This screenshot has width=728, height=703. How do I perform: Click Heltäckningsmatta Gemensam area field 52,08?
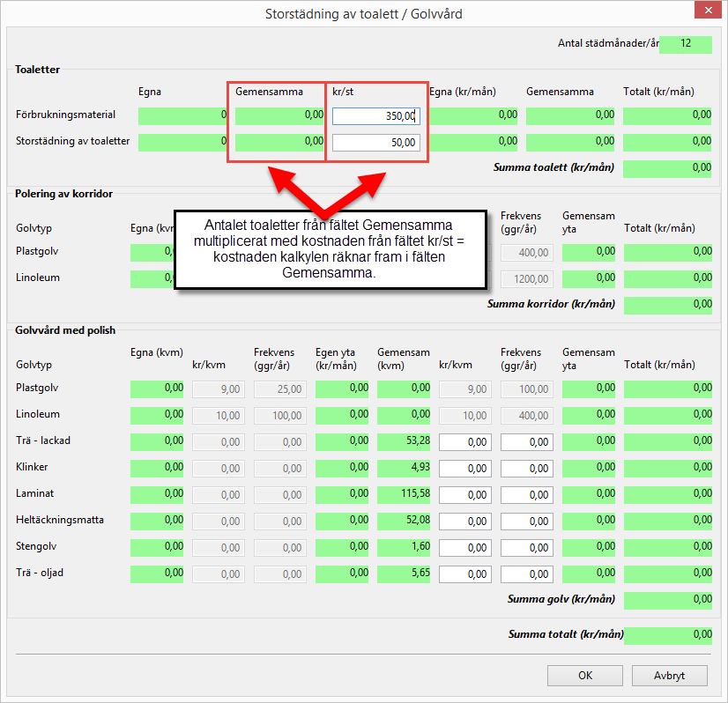click(x=404, y=521)
